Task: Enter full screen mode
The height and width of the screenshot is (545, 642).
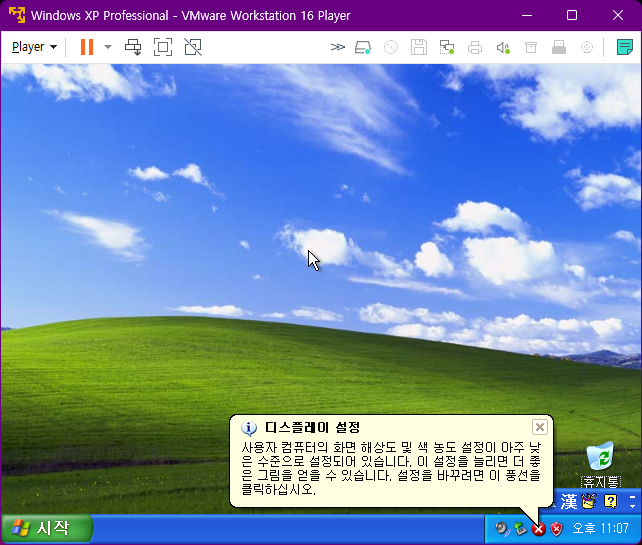Action: pyautogui.click(x=163, y=47)
